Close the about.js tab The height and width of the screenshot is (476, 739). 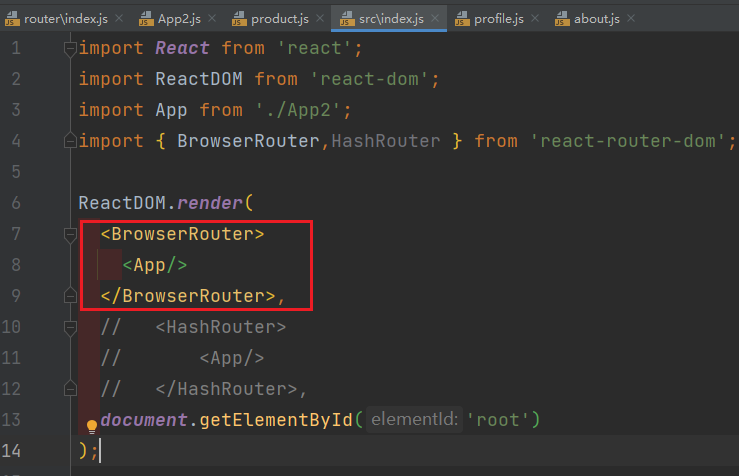pos(631,18)
